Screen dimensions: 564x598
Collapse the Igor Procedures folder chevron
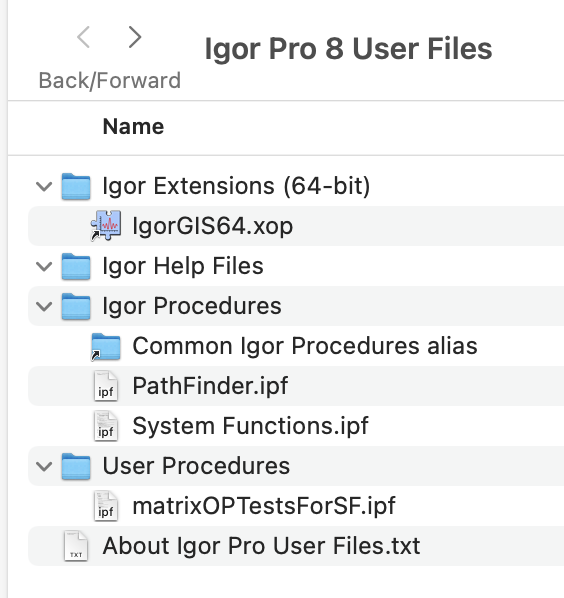pos(44,306)
